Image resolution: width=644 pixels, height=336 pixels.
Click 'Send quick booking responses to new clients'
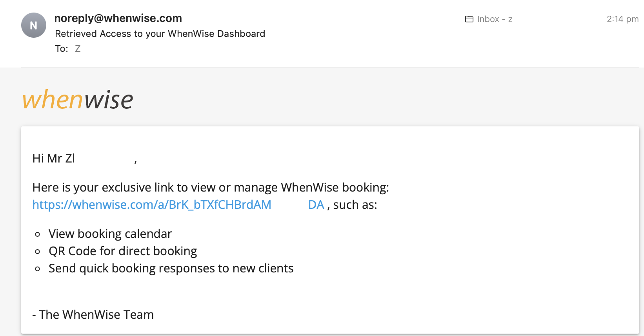point(171,268)
